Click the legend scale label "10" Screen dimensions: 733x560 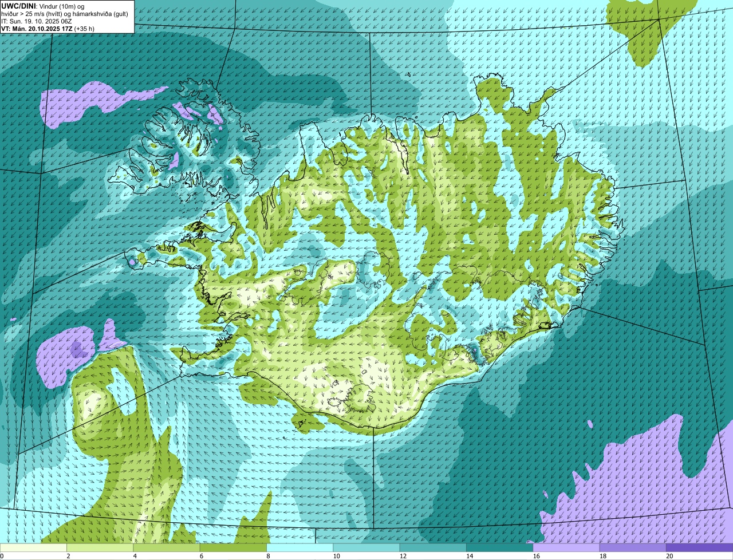point(336,556)
